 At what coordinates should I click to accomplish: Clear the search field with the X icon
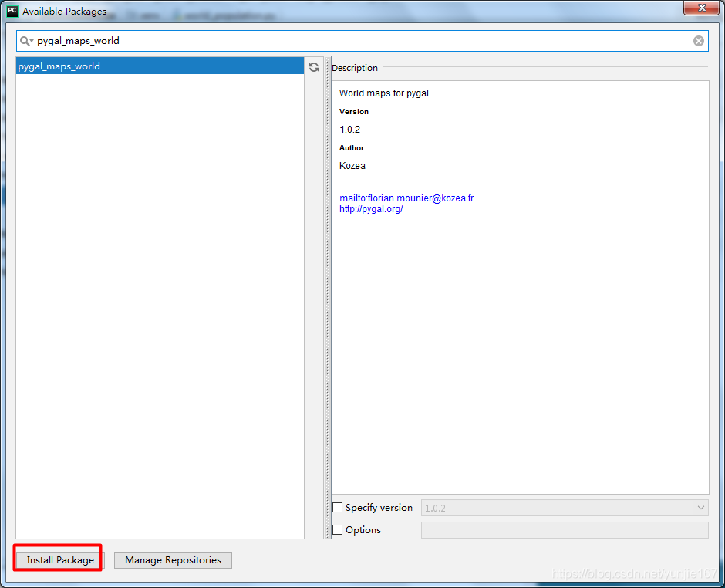[x=698, y=41]
